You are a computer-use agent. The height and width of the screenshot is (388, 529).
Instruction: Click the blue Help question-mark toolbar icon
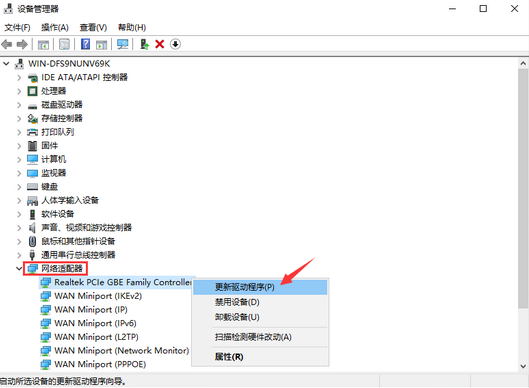[86, 44]
